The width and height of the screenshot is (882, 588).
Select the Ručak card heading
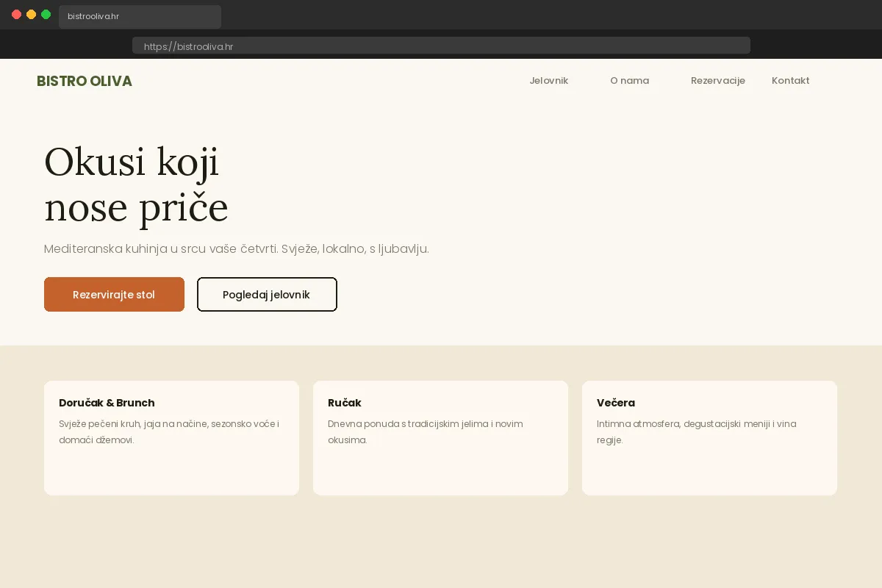(x=344, y=403)
